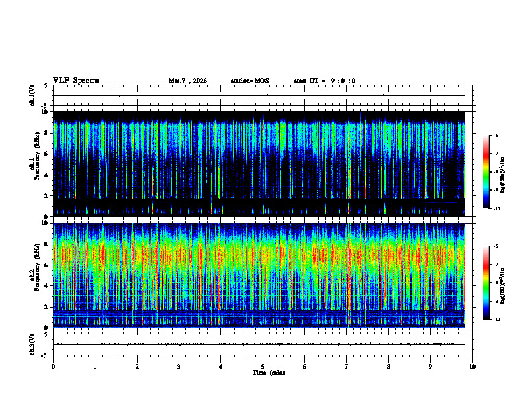Click the ch.2 colorbar "log(PSD)(V²/Hz)" label

502,285
